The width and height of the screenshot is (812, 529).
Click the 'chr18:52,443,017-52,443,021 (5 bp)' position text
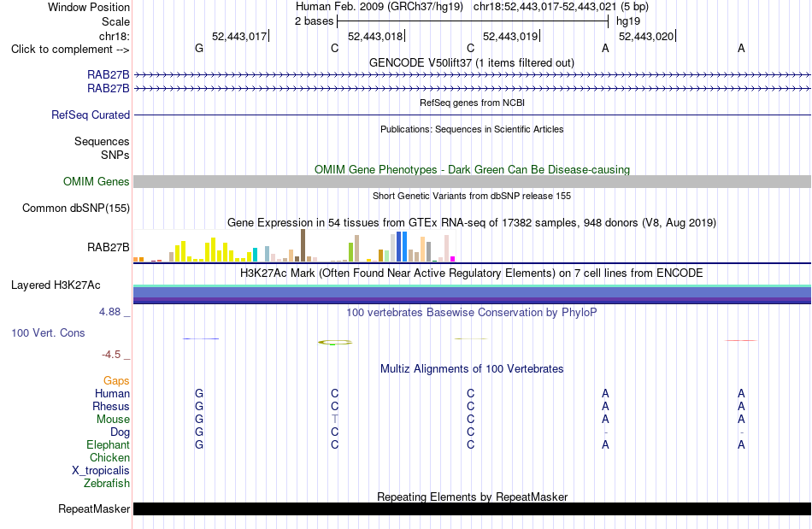coord(561,7)
